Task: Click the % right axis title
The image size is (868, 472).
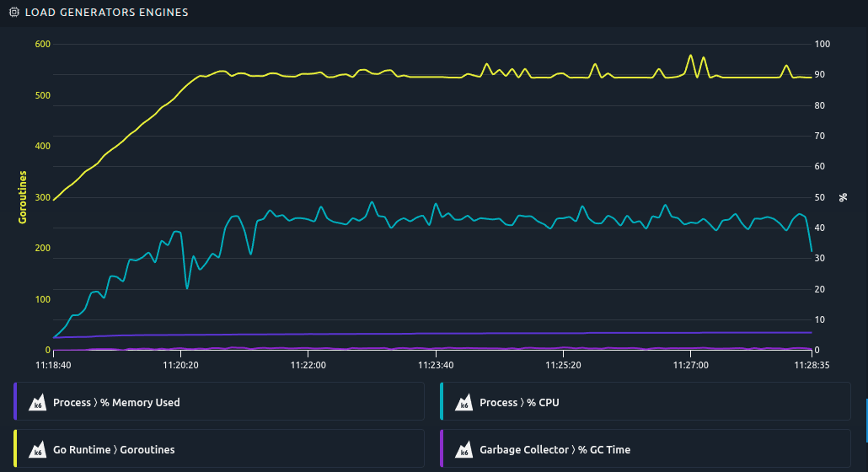Action: click(843, 197)
